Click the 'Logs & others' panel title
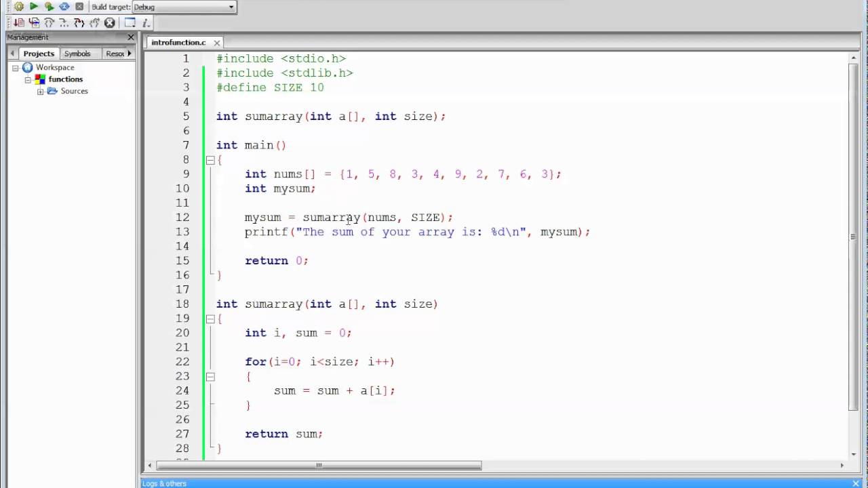Screen dimensions: 868x488 point(164,483)
